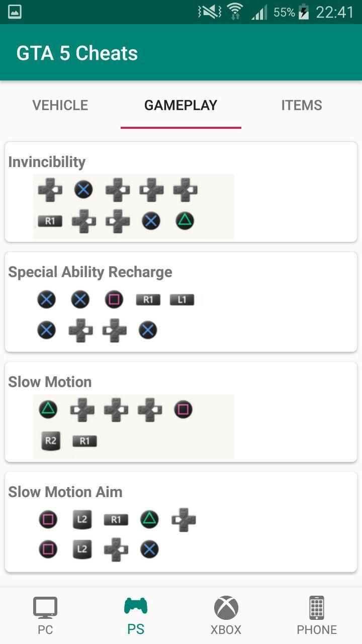Select the Special Ability Recharge heading
This screenshot has width=362, height=644.
click(90, 272)
